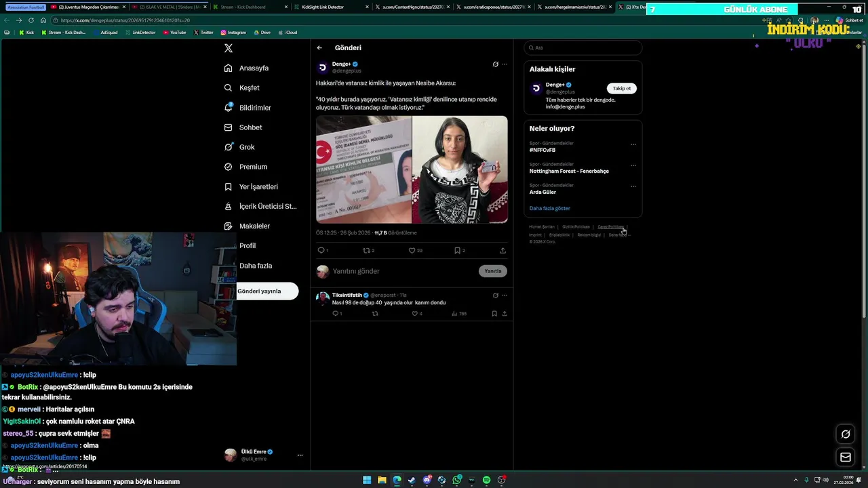Open Grok floating button
This screenshot has width=868, height=488.
coord(846,434)
